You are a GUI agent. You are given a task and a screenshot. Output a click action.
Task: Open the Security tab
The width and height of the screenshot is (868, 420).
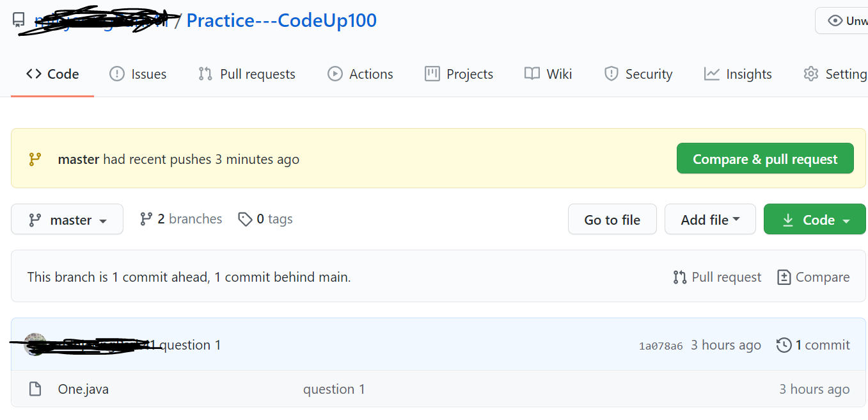638,74
